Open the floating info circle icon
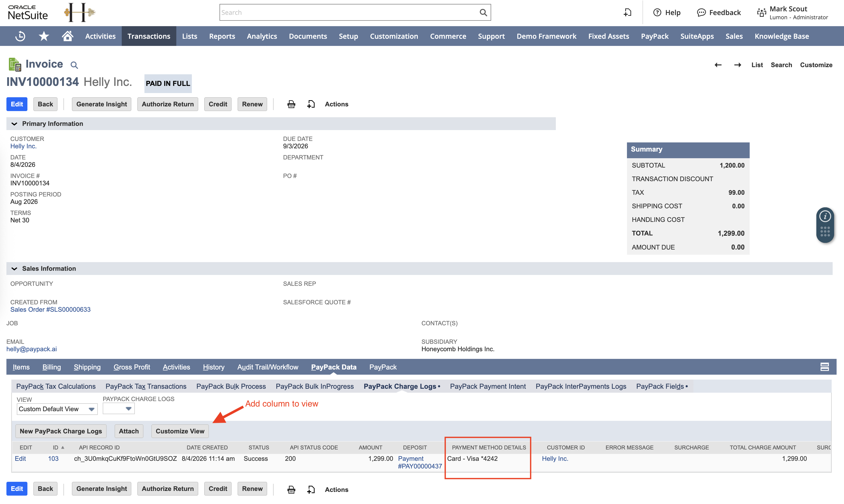Viewport: 844px width, 504px height. (x=825, y=216)
